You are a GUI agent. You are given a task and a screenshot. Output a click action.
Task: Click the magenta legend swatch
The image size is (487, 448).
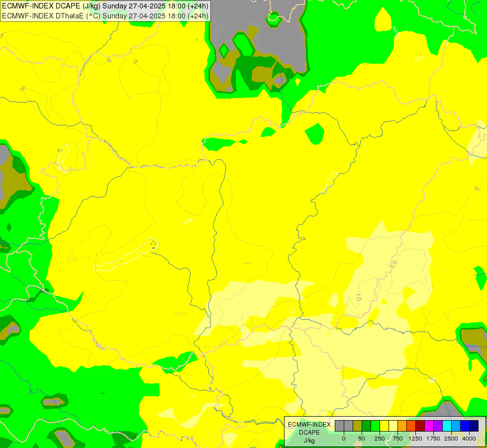click(429, 426)
